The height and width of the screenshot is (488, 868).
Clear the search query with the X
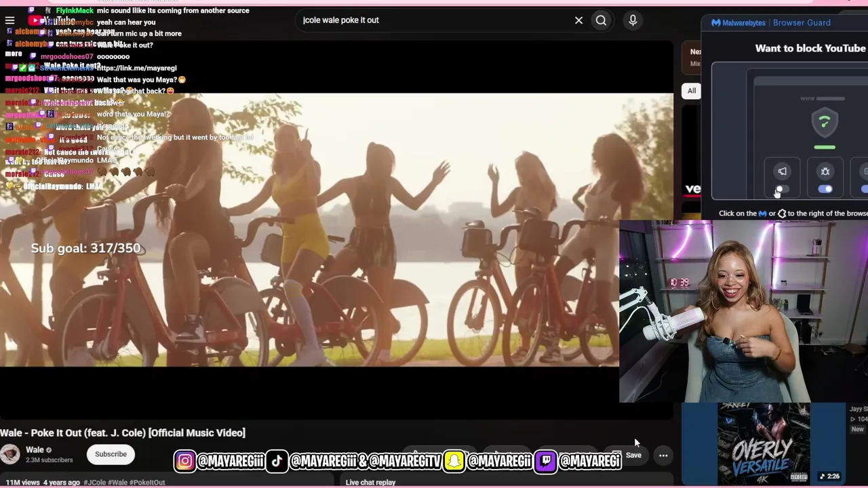point(578,20)
